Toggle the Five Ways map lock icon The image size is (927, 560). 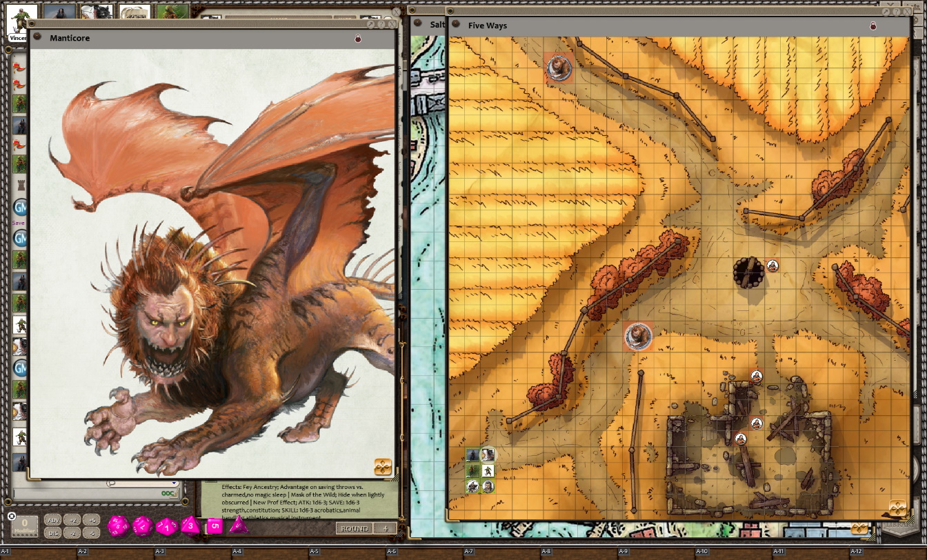pos(873,26)
